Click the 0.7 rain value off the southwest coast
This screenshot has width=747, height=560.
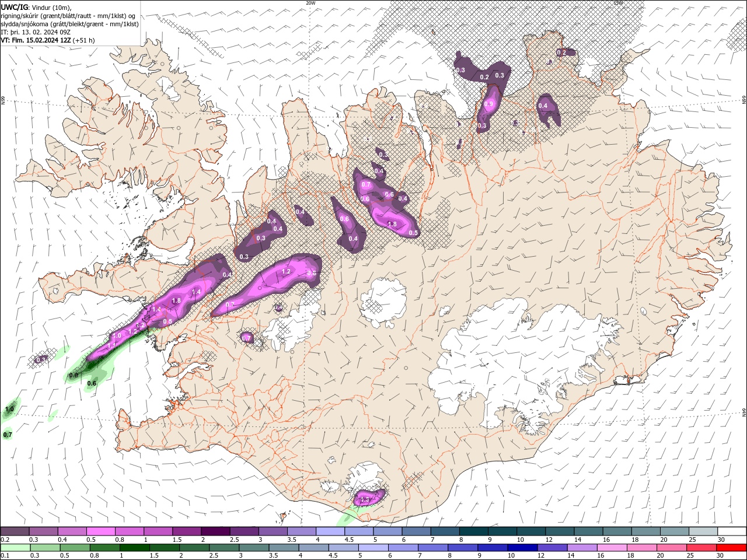pyautogui.click(x=8, y=435)
